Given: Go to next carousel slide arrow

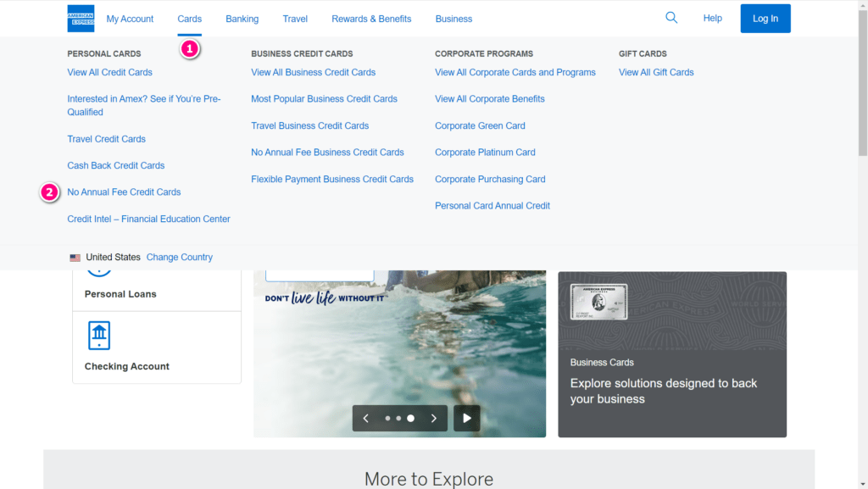Looking at the screenshot, I should pyautogui.click(x=434, y=418).
